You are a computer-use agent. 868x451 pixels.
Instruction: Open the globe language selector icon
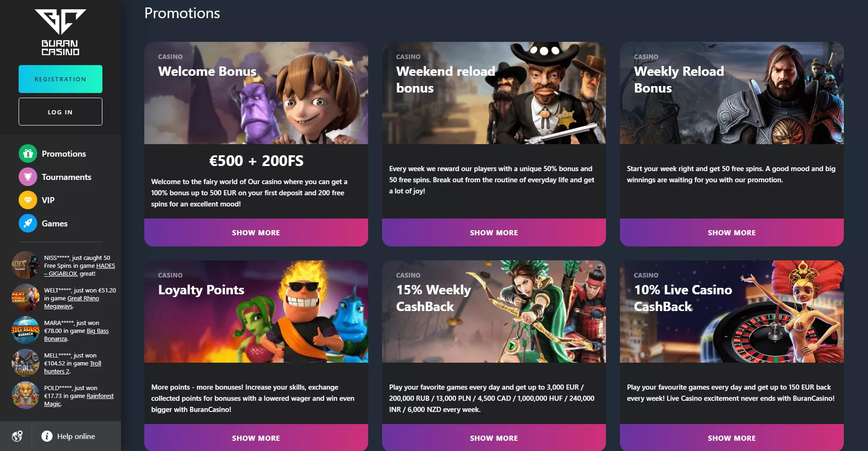click(x=17, y=436)
